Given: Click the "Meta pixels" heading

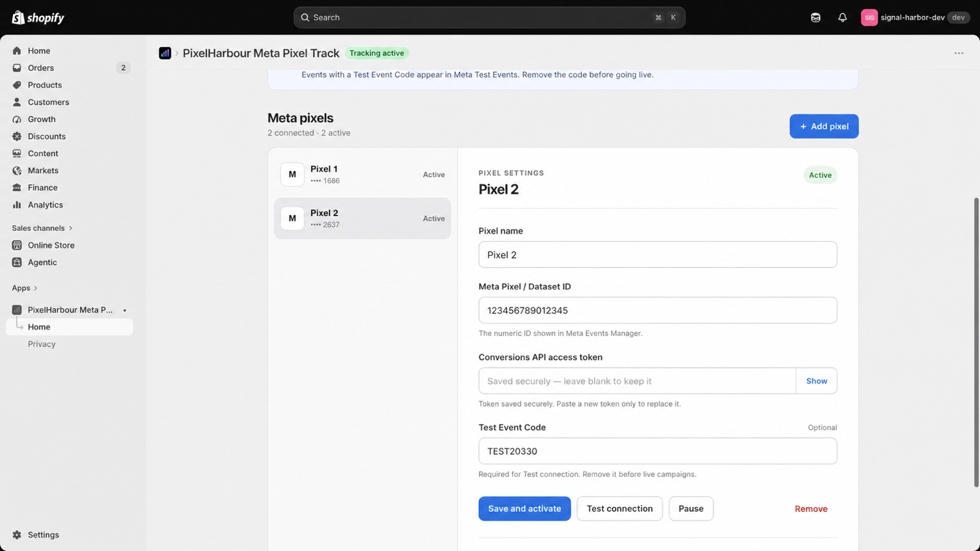Looking at the screenshot, I should tap(301, 118).
